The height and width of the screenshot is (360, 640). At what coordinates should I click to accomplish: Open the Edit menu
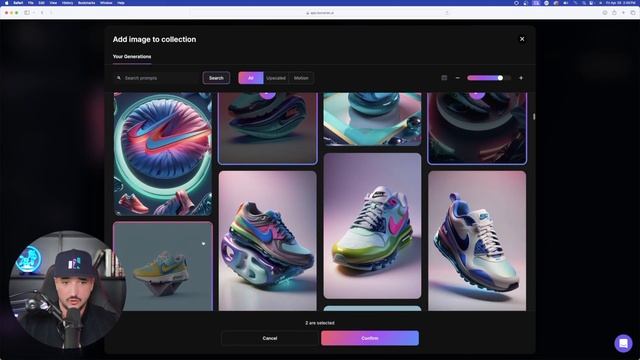pos(42,3)
